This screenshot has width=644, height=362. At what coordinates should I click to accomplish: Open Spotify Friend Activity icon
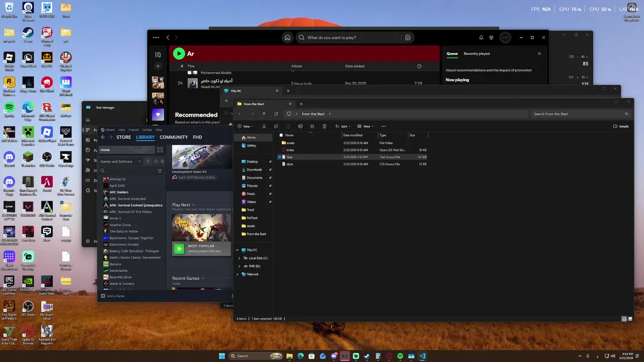[x=491, y=37]
